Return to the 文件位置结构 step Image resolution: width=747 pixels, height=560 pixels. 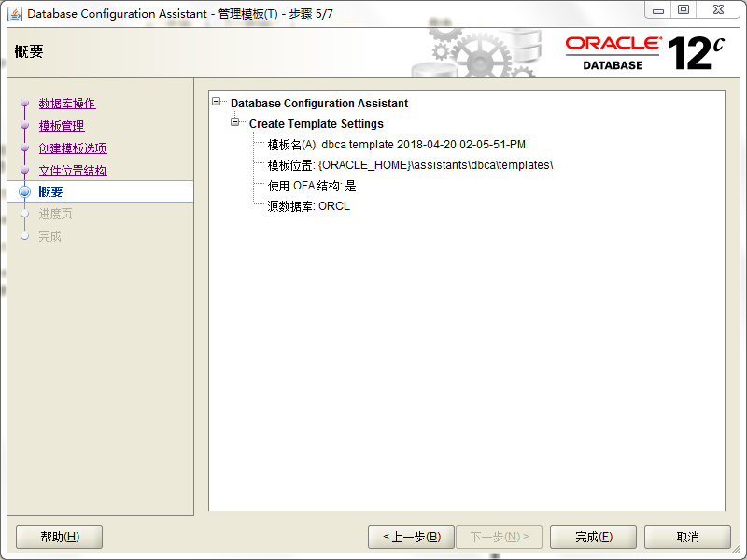(x=73, y=171)
